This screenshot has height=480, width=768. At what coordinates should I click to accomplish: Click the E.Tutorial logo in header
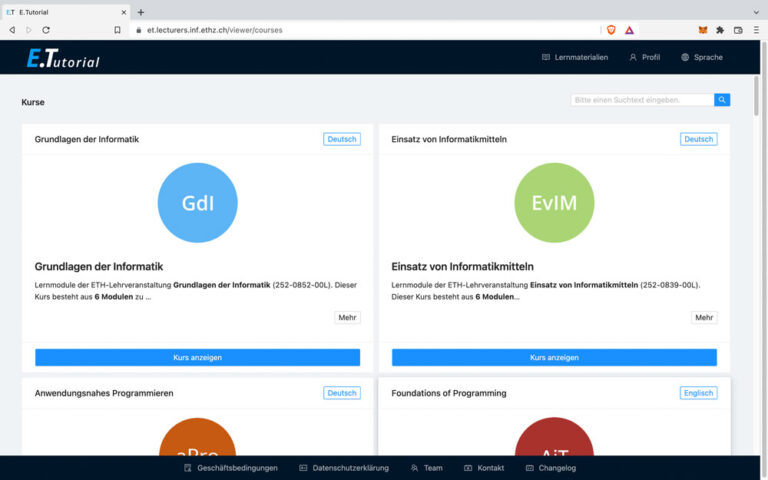(63, 58)
